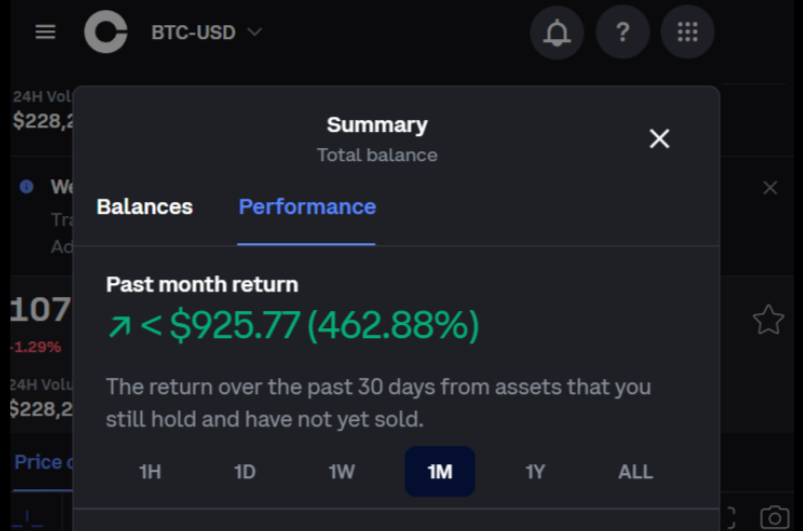Open the hamburger navigation menu

pyautogui.click(x=45, y=32)
